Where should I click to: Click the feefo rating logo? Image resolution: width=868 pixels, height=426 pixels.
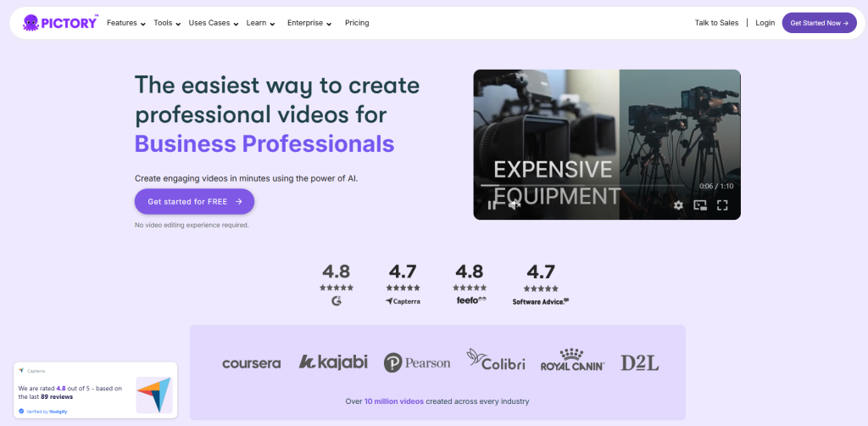(471, 300)
